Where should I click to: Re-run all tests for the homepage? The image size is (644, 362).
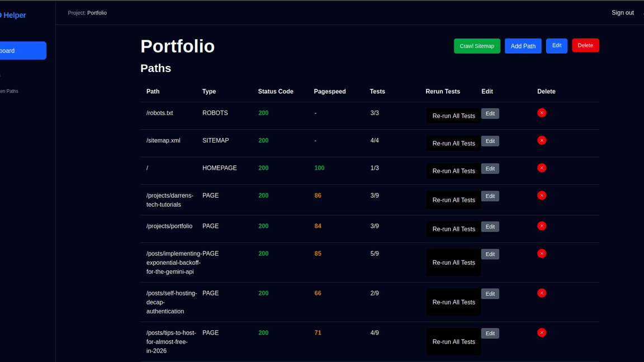pyautogui.click(x=453, y=171)
